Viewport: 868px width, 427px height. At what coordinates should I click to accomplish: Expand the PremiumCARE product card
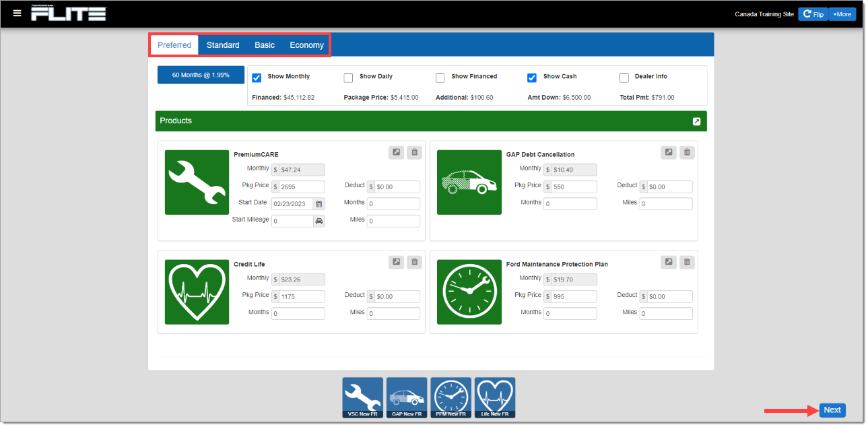pos(396,152)
